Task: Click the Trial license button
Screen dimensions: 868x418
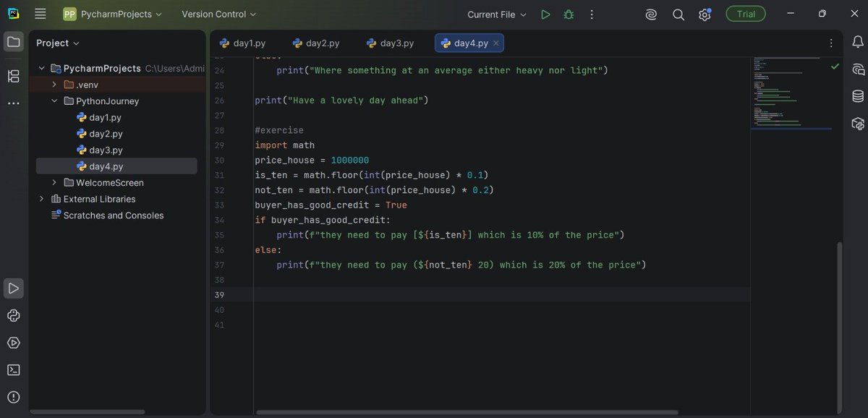Action: 745,14
